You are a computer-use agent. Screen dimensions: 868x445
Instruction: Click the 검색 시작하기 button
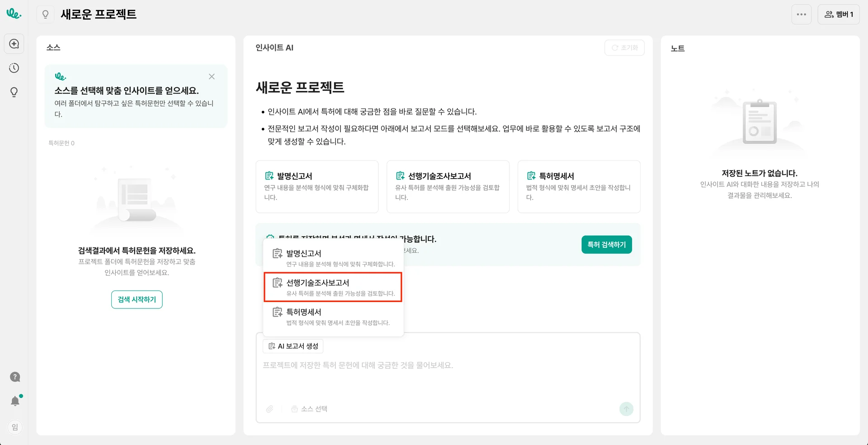[137, 299]
